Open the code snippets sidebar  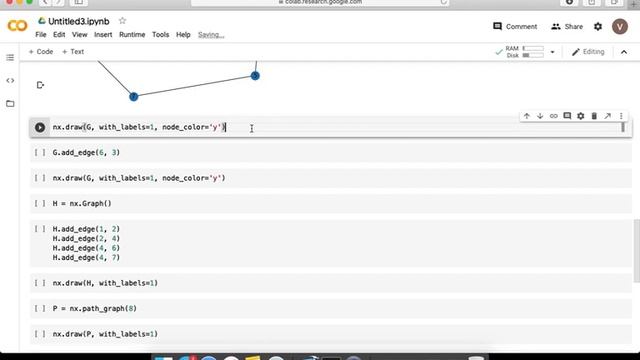10,80
